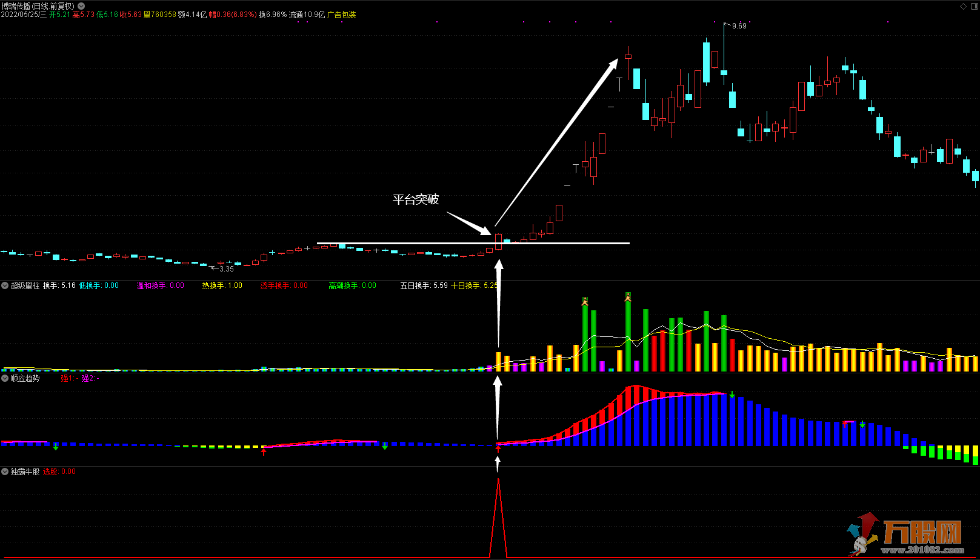The height and width of the screenshot is (560, 980).
Task: Click the first signal marker atop green volume bar
Action: (585, 301)
